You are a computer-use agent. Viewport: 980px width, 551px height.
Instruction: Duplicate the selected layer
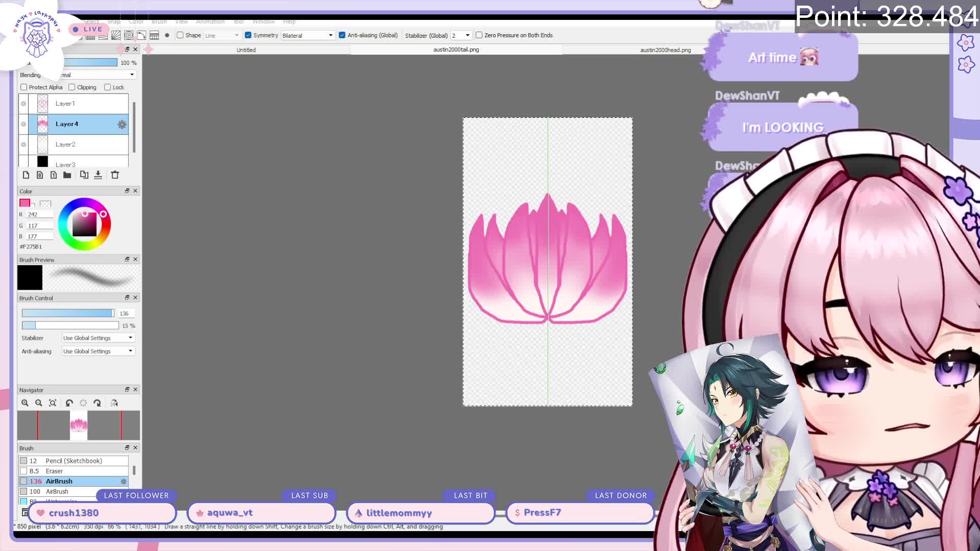click(84, 175)
